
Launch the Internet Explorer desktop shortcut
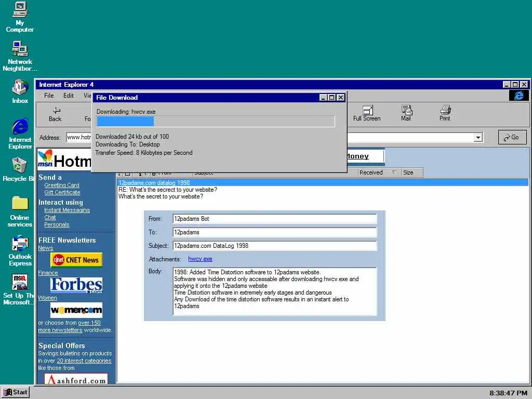coord(20,134)
